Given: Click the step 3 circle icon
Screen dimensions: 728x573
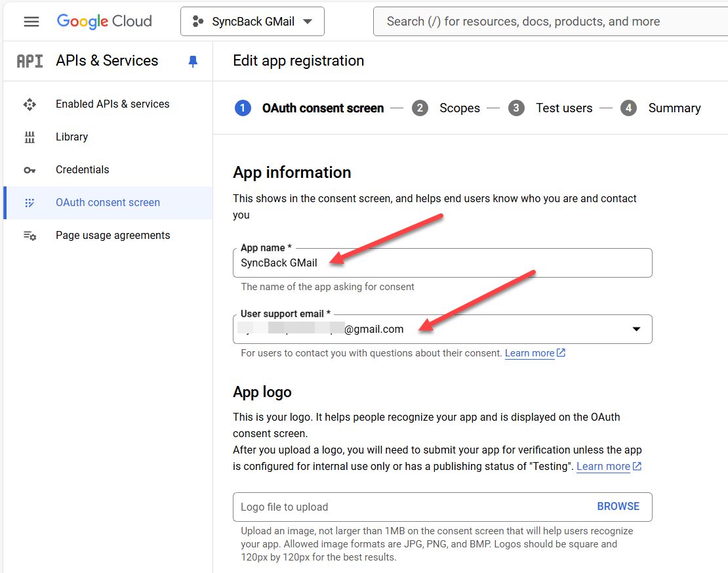Looking at the screenshot, I should click(x=516, y=108).
